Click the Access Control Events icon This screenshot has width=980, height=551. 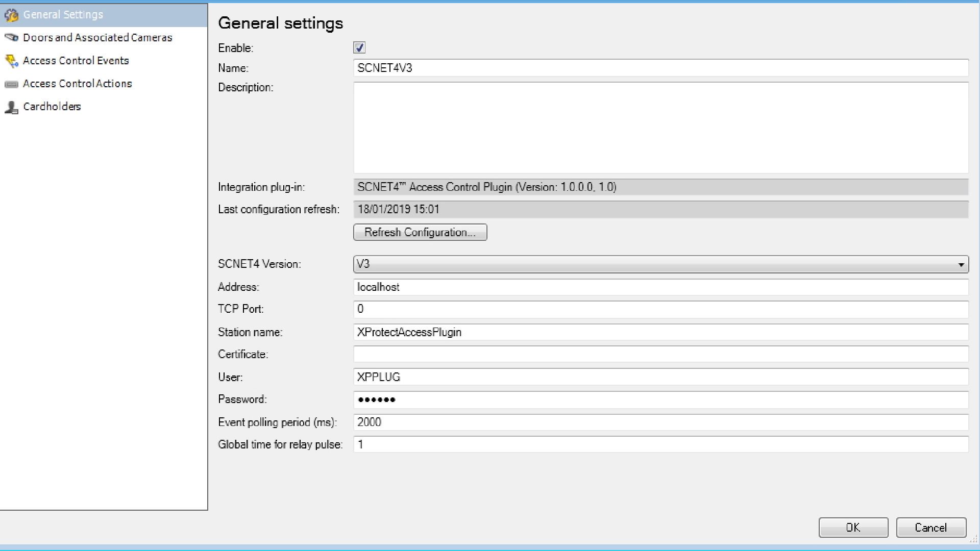(11, 61)
